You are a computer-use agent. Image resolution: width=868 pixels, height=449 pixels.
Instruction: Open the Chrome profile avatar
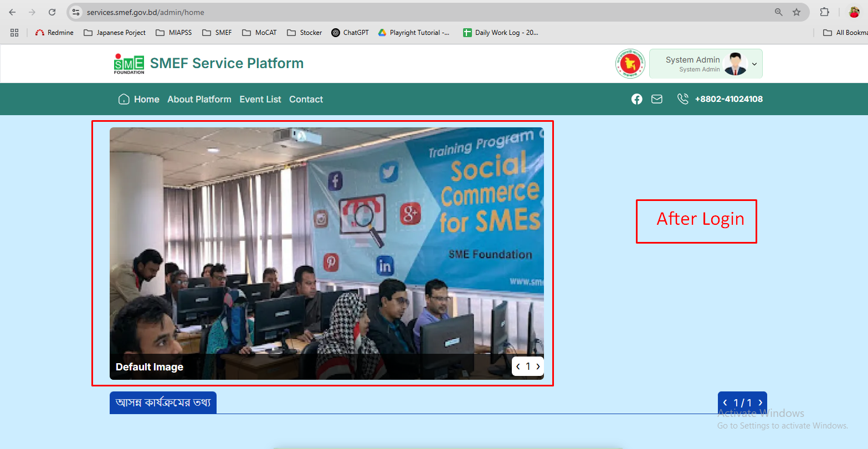coord(854,12)
